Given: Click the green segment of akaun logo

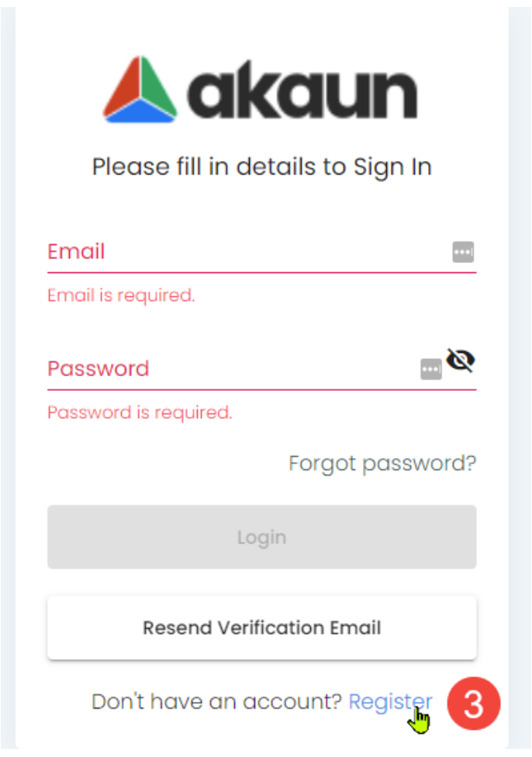Looking at the screenshot, I should pos(158,88).
